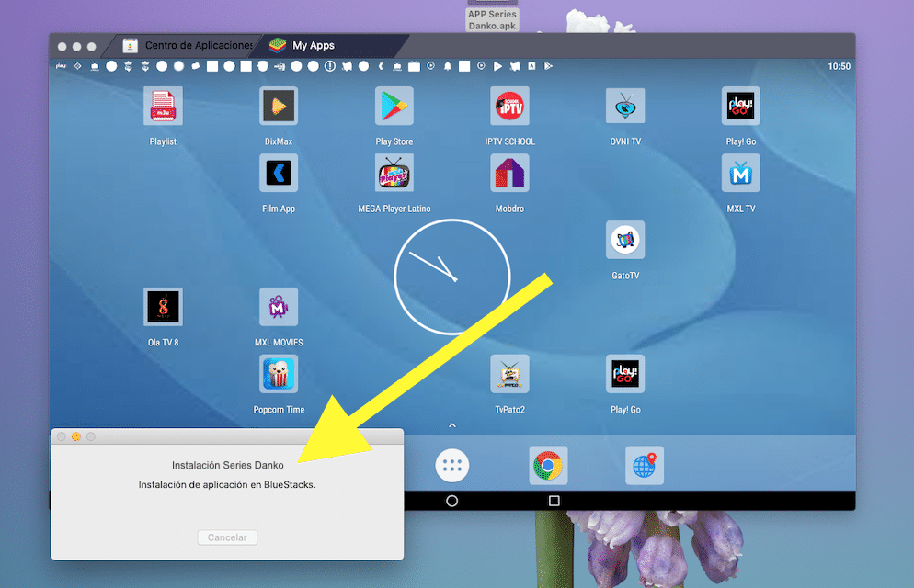Open the Playlist app
This screenshot has height=588, width=914.
[163, 107]
